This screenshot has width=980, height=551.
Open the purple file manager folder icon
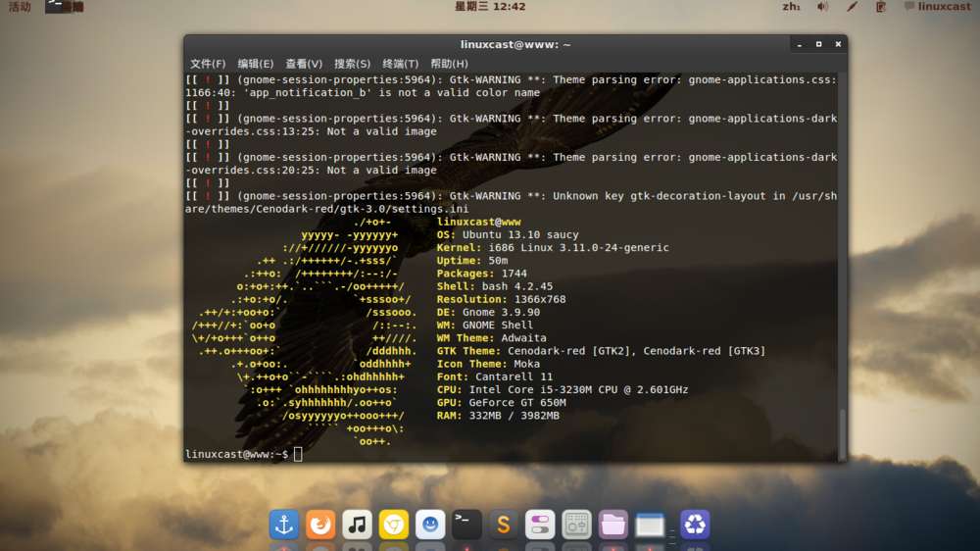tap(613, 525)
